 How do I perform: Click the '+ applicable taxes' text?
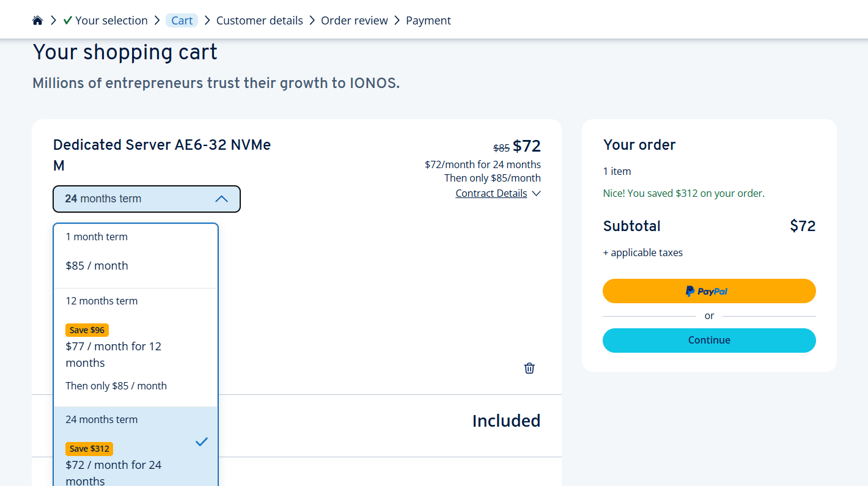643,252
